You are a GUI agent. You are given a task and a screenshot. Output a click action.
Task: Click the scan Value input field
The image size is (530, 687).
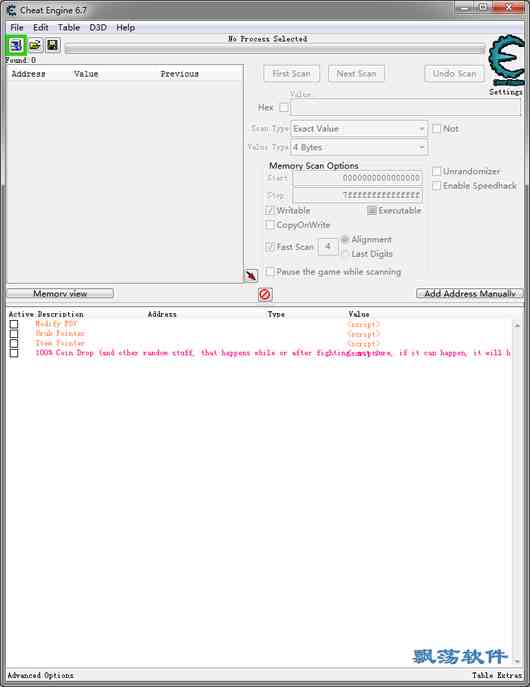coord(406,107)
